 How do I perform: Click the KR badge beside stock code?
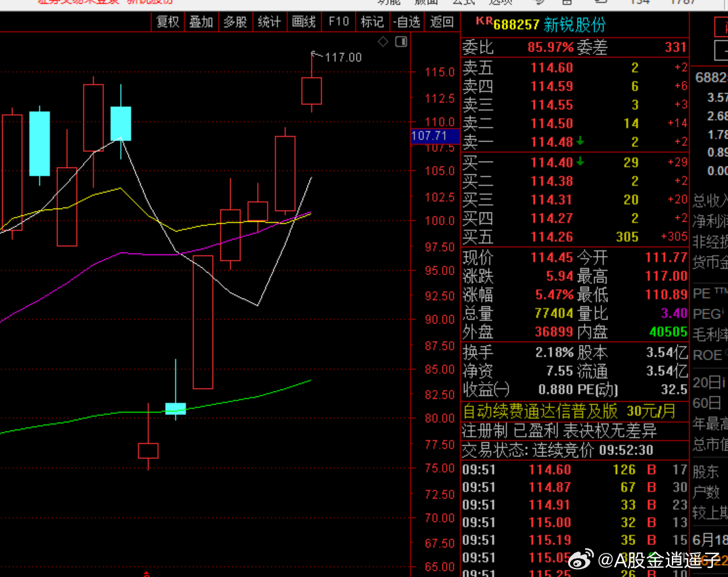click(x=484, y=21)
